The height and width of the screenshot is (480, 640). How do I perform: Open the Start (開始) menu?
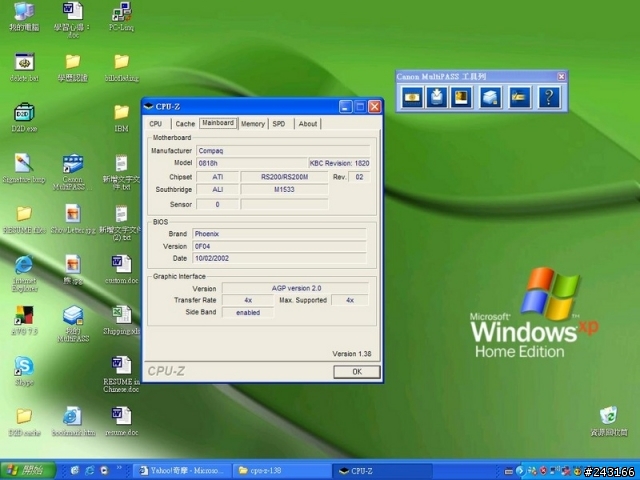tap(28, 470)
